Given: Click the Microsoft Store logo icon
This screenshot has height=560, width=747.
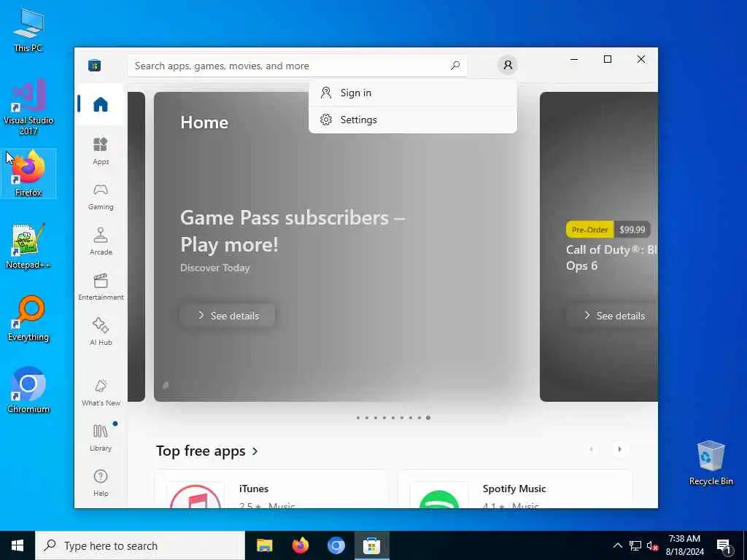Looking at the screenshot, I should click(x=94, y=65).
